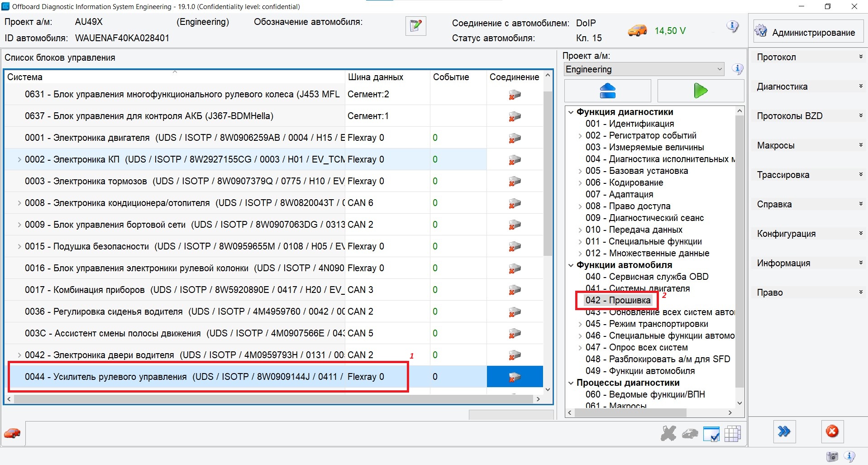Click the blue double-arrow forward button

click(x=784, y=431)
